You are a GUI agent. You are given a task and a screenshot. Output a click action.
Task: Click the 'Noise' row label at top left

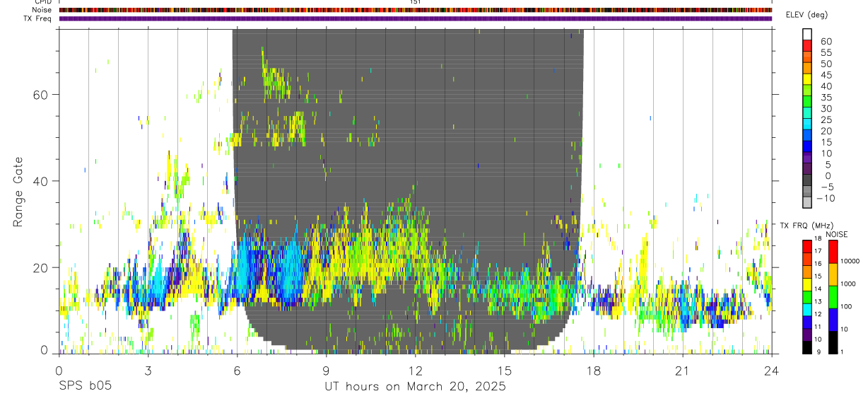pyautogui.click(x=42, y=10)
